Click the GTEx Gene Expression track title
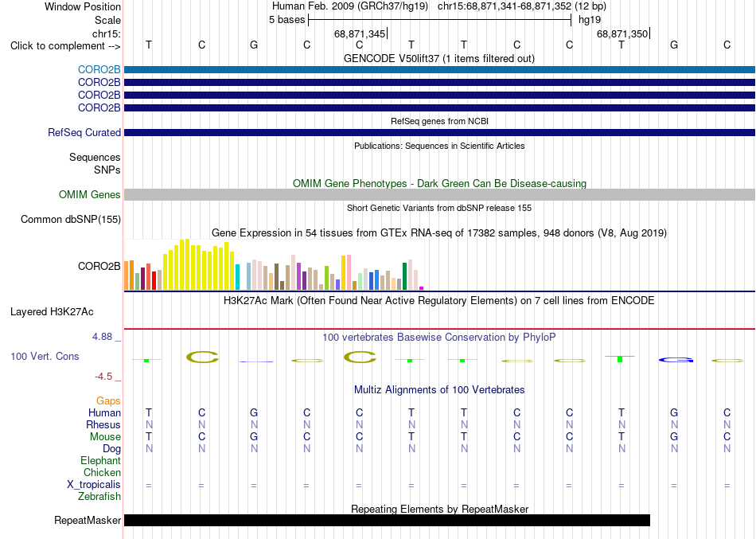The width and height of the screenshot is (756, 539). click(x=439, y=233)
